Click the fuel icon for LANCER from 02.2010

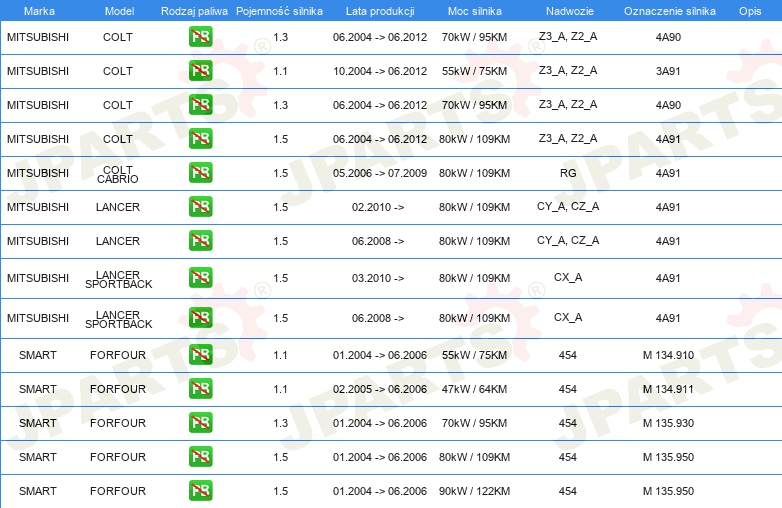coord(200,206)
